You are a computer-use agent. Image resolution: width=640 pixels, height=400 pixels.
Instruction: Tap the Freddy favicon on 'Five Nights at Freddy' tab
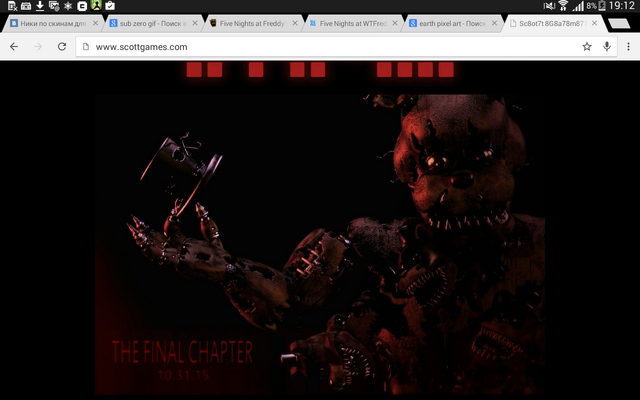[x=213, y=23]
